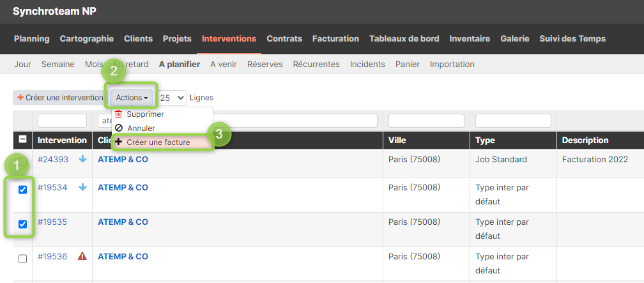Check the checkbox for intervention #19536

23,259
